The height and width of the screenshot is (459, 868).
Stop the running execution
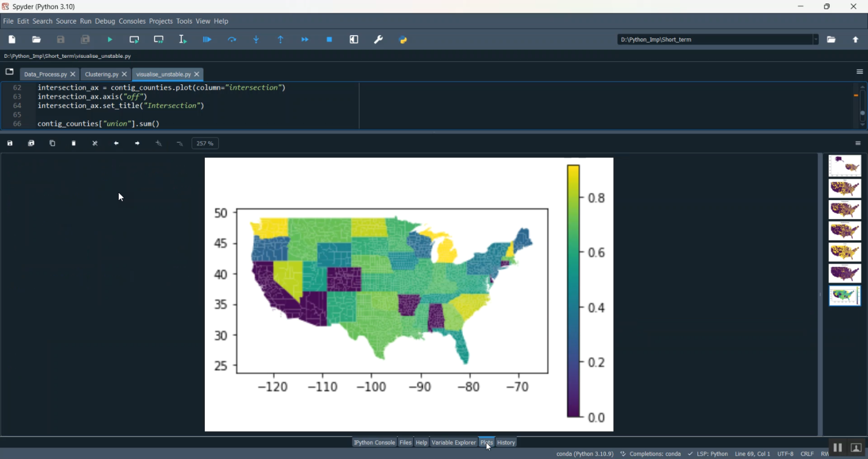(x=329, y=39)
